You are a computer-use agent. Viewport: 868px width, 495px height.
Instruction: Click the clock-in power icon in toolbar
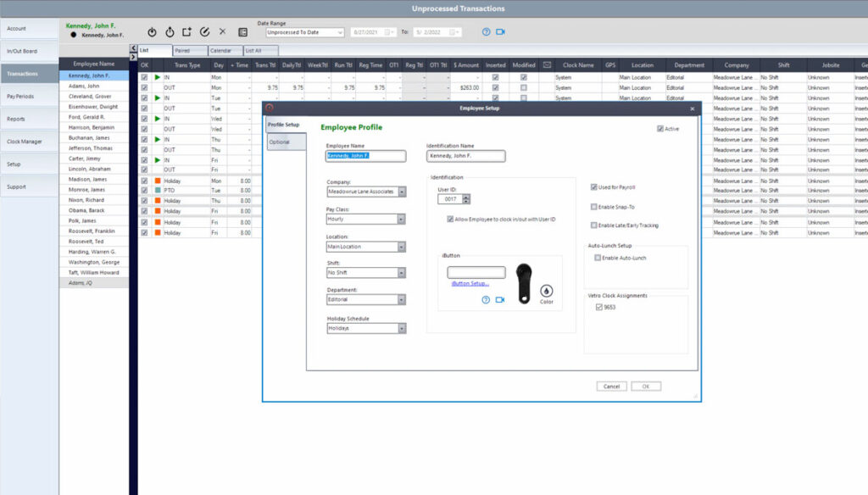coord(152,32)
